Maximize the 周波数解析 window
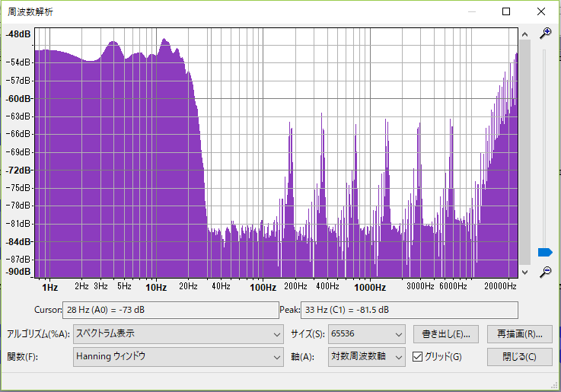Image resolution: width=561 pixels, height=392 pixels. point(506,11)
